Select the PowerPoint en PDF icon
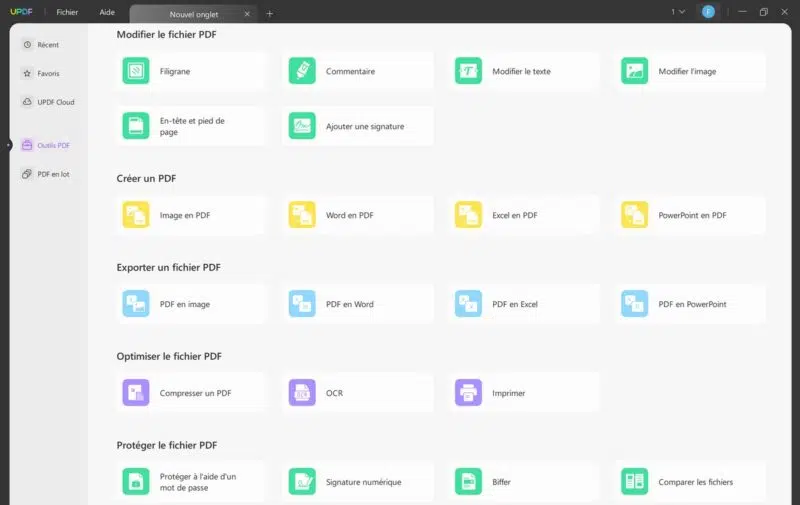 (635, 215)
